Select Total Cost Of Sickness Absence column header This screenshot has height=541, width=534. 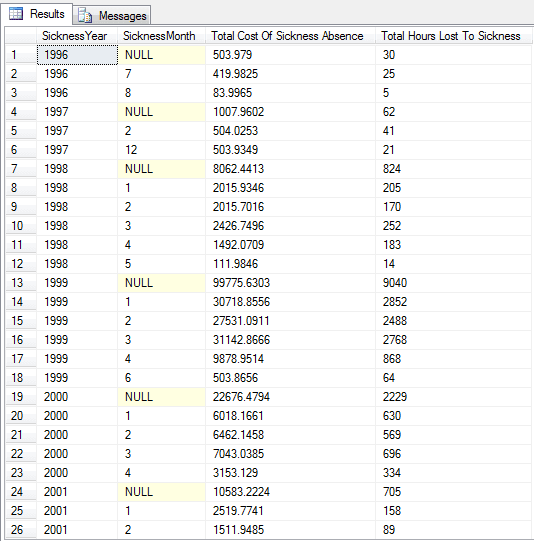pyautogui.click(x=290, y=36)
